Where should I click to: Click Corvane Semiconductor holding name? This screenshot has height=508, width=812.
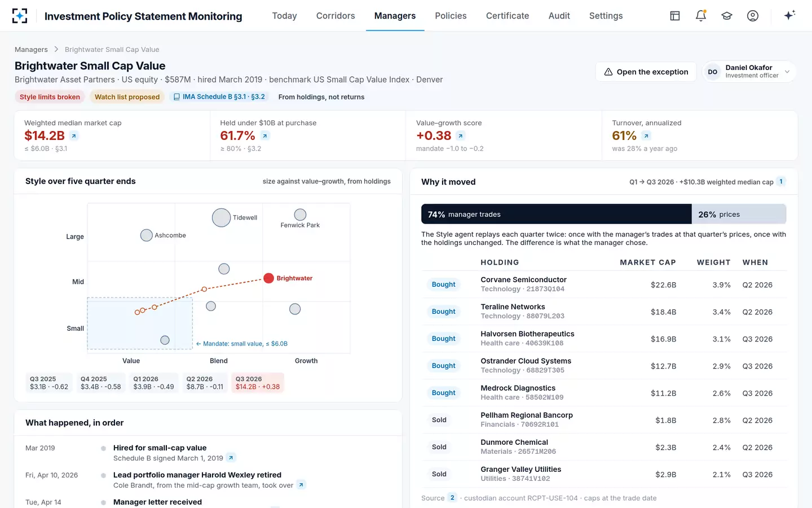point(523,279)
